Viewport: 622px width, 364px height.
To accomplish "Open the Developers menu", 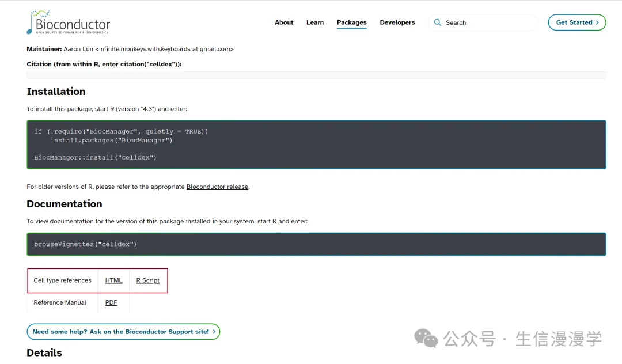I will (397, 22).
